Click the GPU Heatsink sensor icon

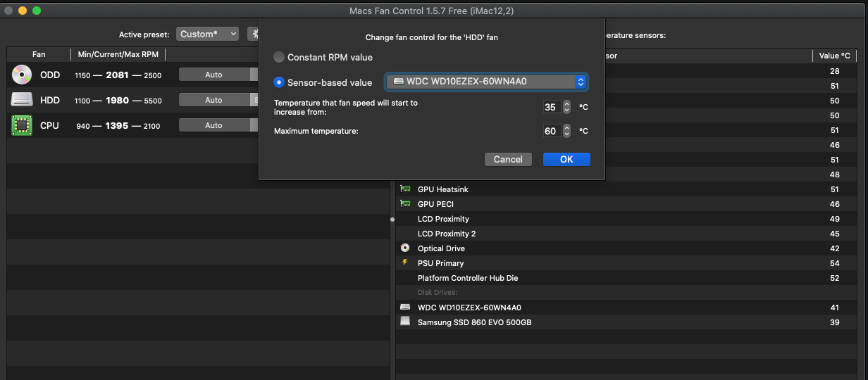coord(405,189)
